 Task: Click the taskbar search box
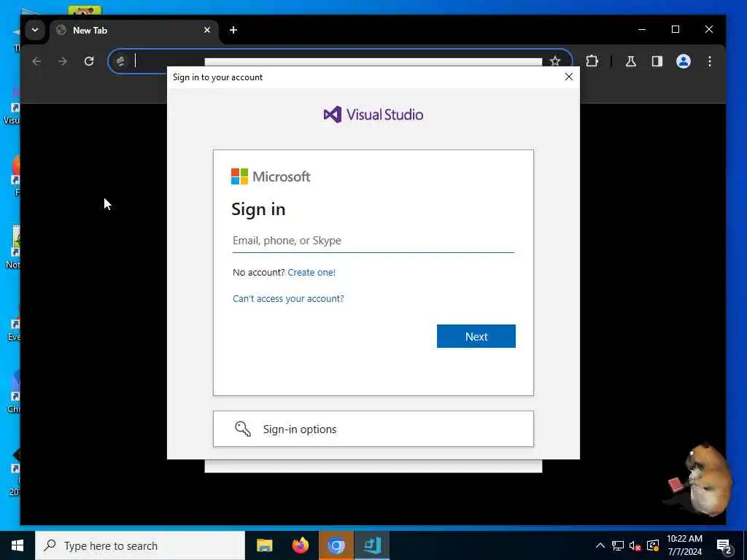(140, 545)
